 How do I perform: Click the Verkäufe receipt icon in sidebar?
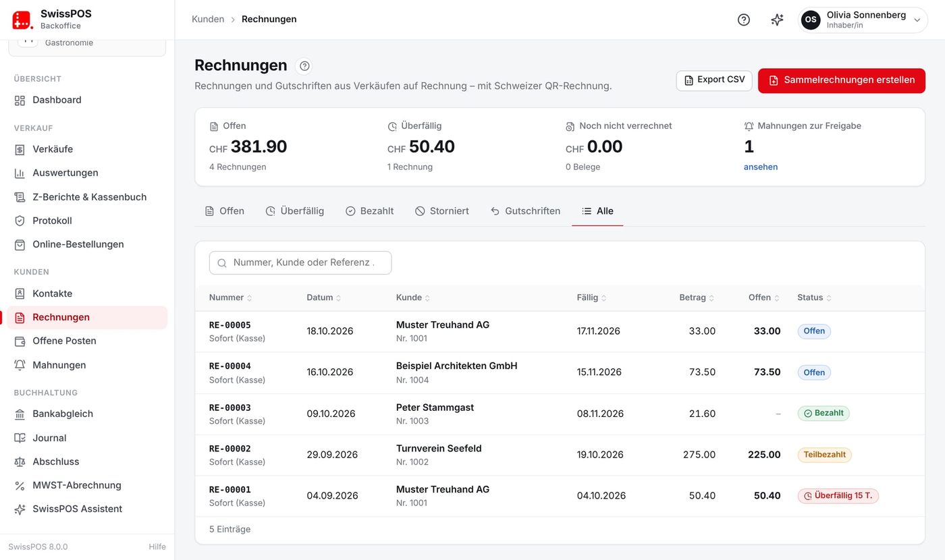20,149
